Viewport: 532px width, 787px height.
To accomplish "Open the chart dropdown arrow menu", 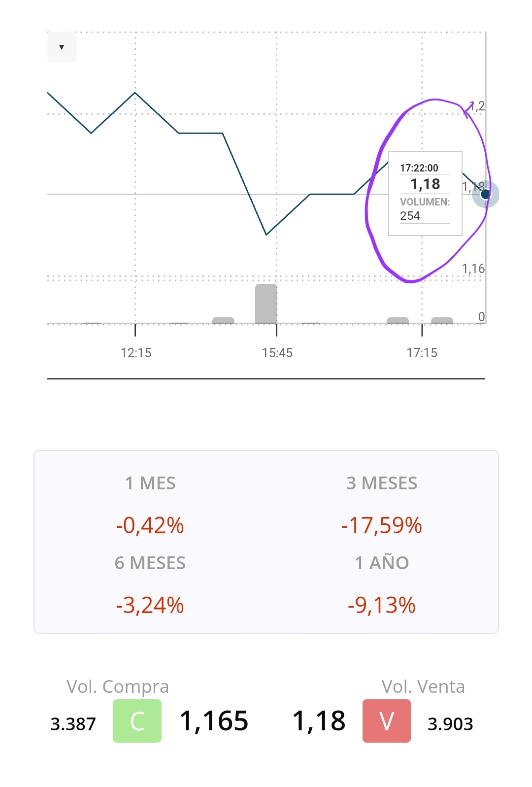I will coord(62,47).
